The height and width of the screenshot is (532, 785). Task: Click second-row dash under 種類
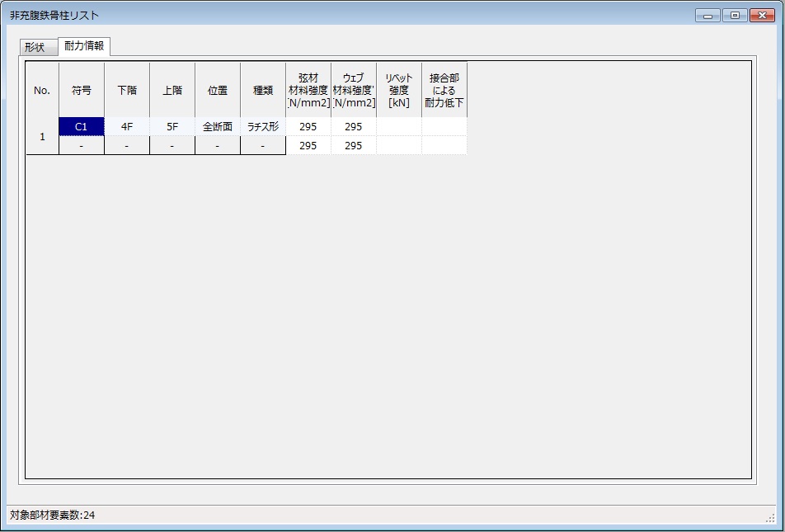263,145
